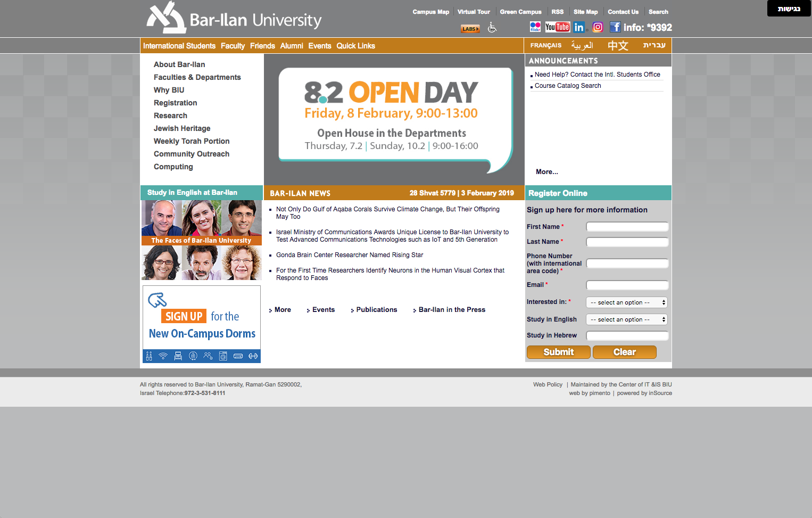Open the Instagram icon
The height and width of the screenshot is (518, 812).
pos(598,27)
